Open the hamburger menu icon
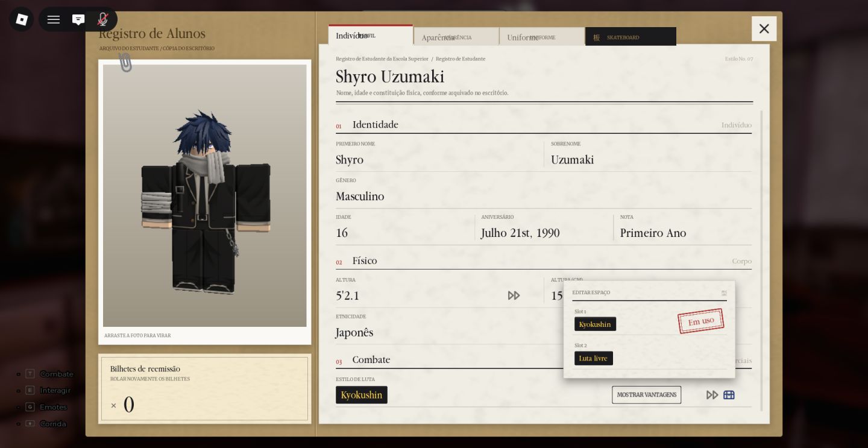 (54, 19)
